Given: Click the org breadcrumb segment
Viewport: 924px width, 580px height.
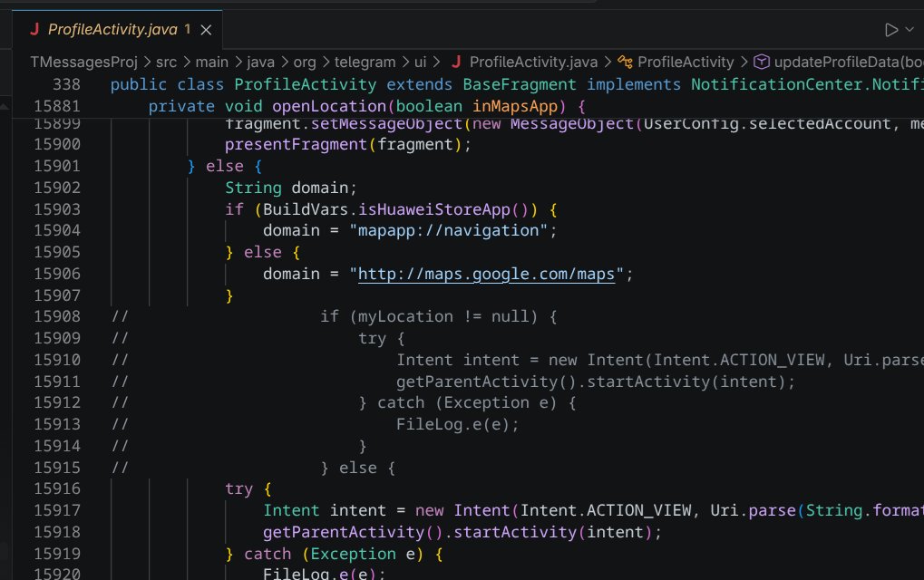Looking at the screenshot, I should pos(305,62).
